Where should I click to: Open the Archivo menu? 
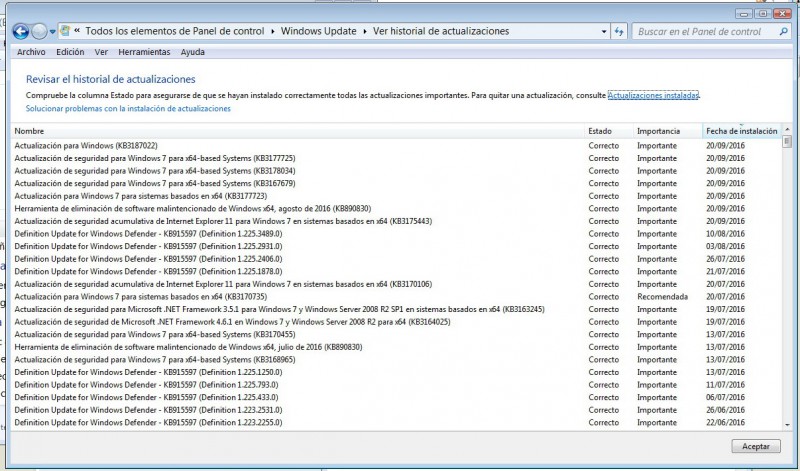[x=31, y=52]
